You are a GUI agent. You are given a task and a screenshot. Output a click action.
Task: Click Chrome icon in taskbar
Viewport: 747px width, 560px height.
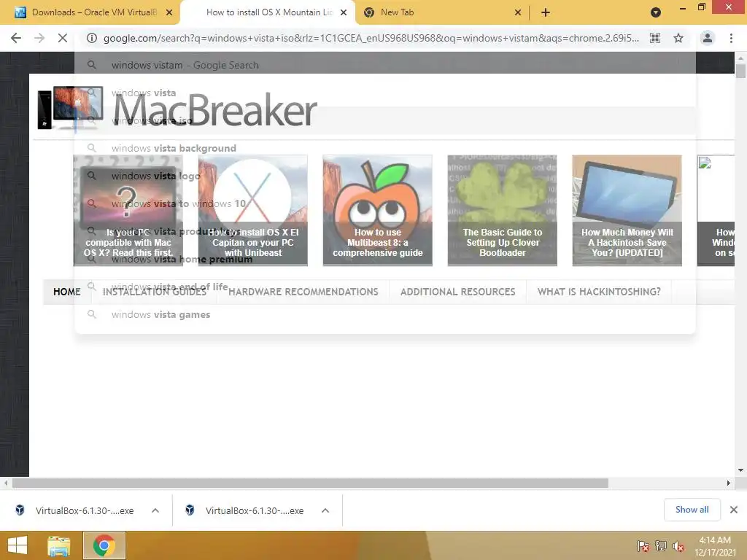pos(104,545)
